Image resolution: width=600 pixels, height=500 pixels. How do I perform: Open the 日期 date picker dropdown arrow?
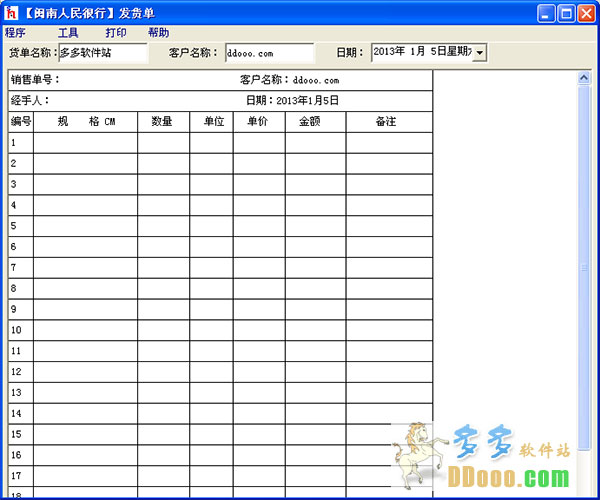(479, 52)
